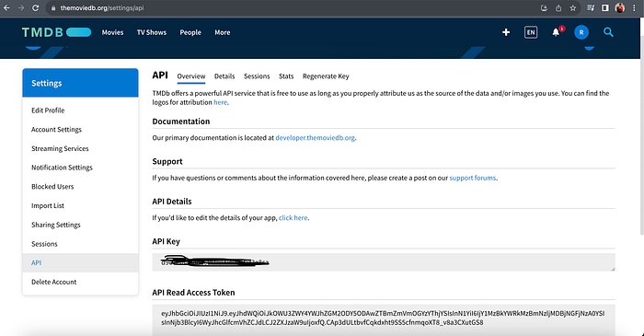Switch to the Details tab
The height and width of the screenshot is (336, 644).
click(x=224, y=76)
